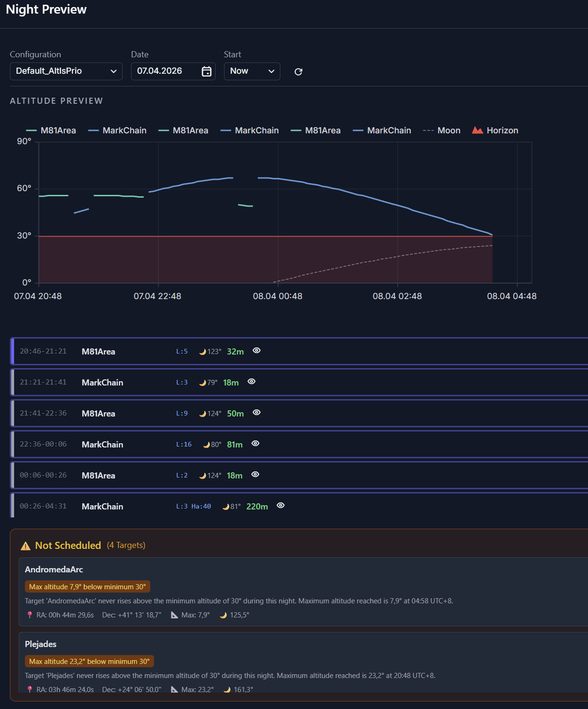
Task: Click the Horizon legend mountain icon
Action: pos(477,131)
